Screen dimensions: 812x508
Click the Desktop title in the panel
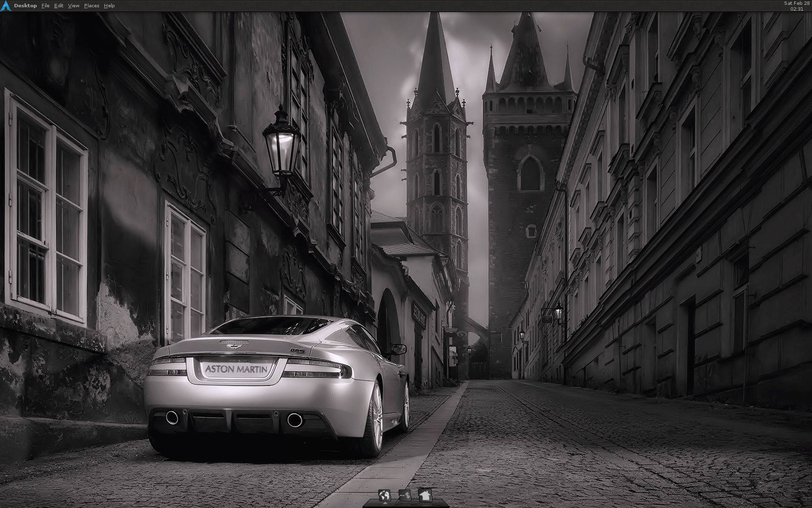[25, 6]
